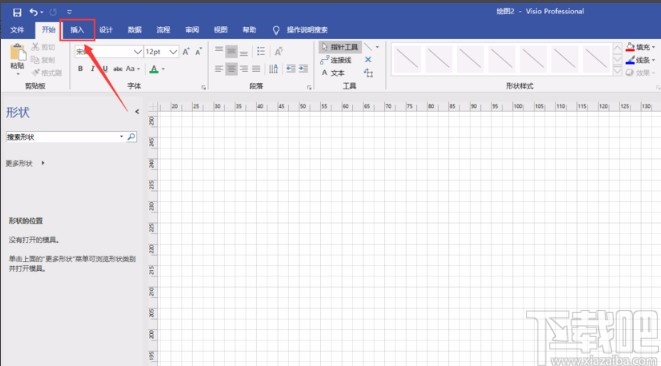Click the text direction icon
This screenshot has height=366, width=661.
point(274,69)
